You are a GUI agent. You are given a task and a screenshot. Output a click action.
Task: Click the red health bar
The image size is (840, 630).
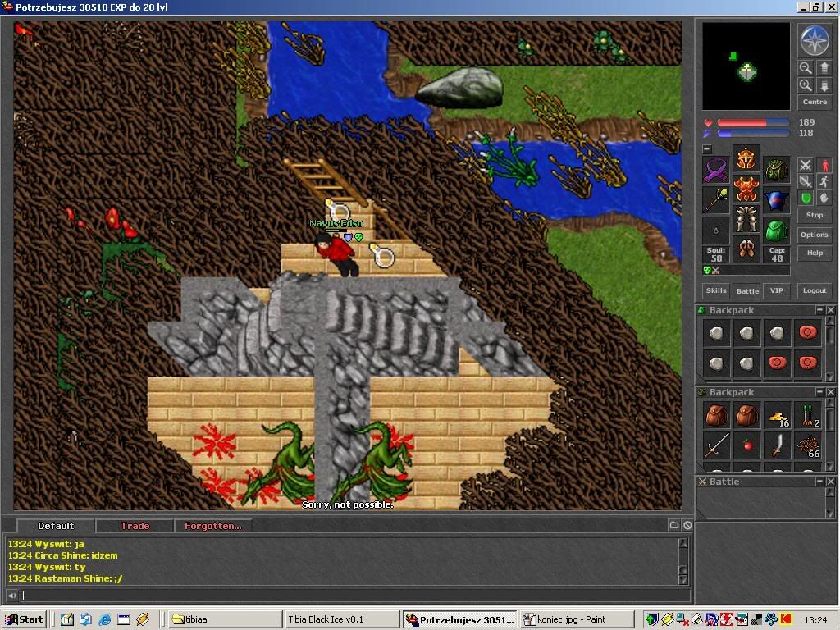(x=753, y=123)
